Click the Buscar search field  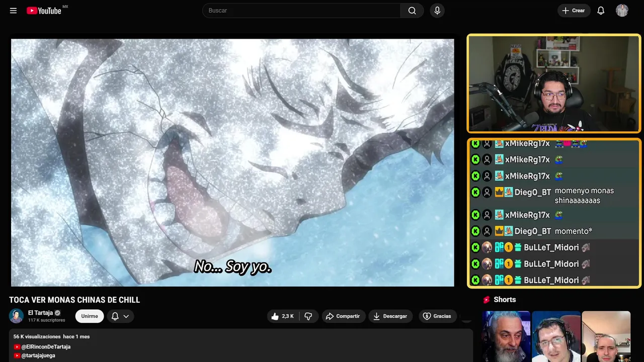tap(301, 11)
